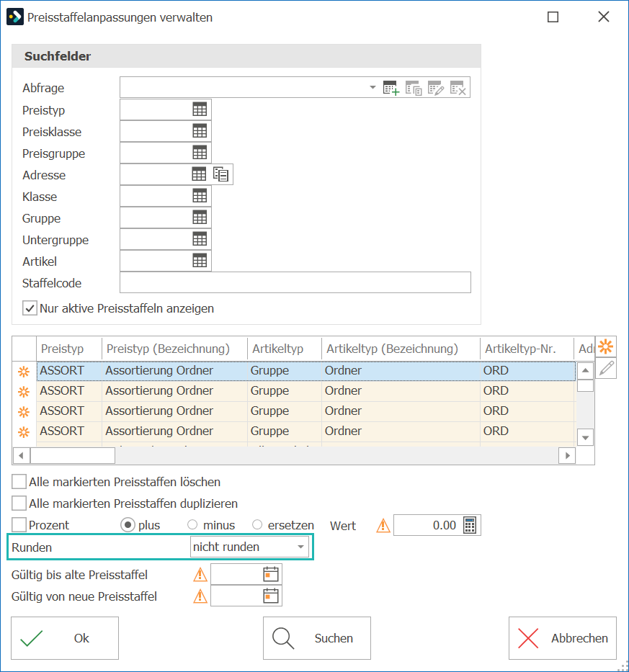Click the grid horizontal scroll right arrow

pos(567,455)
